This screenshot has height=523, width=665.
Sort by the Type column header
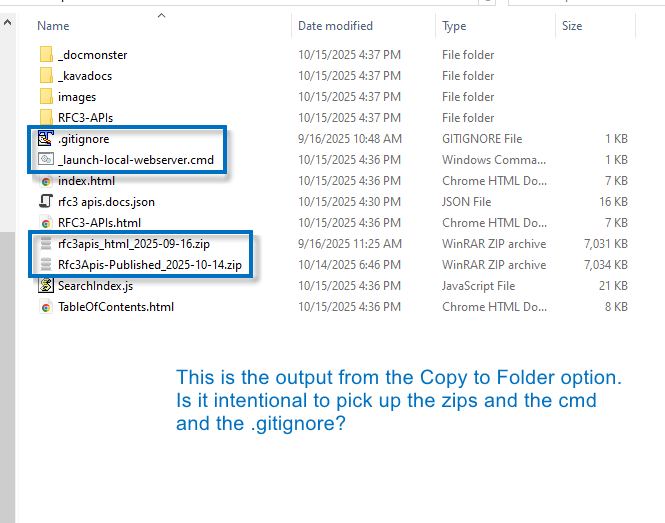454,26
